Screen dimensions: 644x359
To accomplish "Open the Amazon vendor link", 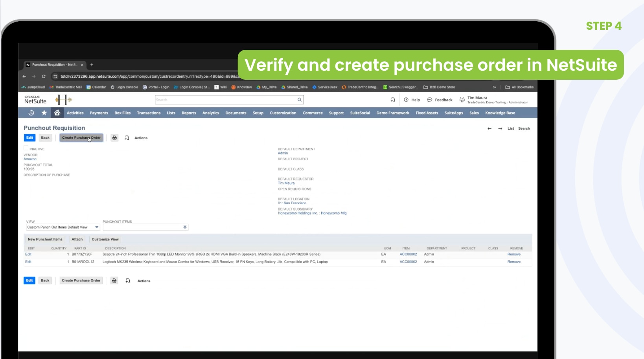I will click(30, 159).
